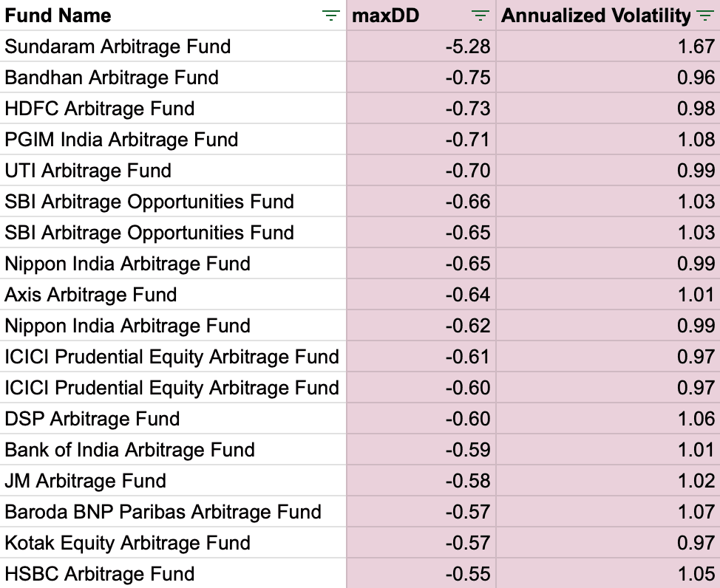This screenshot has height=588, width=720.
Task: Select the Annualized Volatility header label
Action: pyautogui.click(x=596, y=16)
